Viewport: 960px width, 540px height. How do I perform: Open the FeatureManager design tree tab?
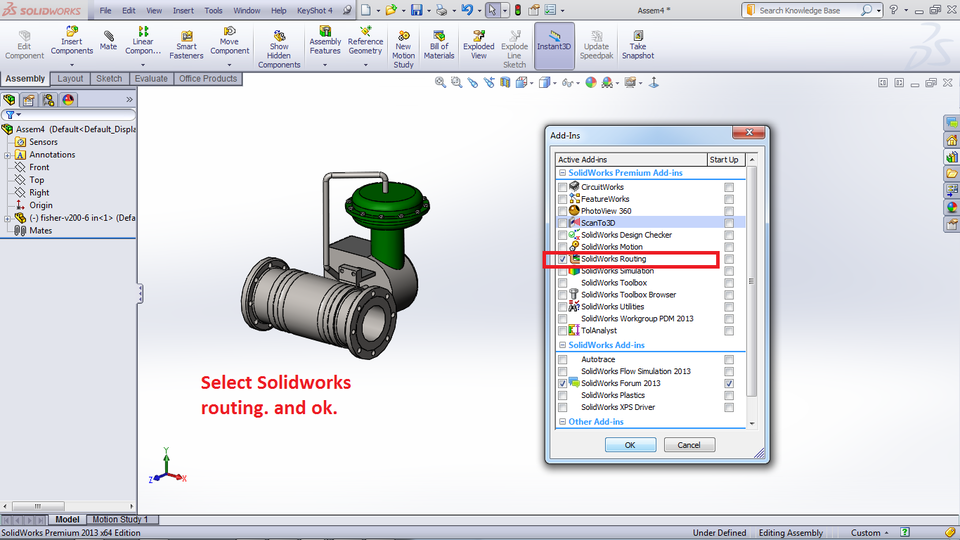coord(9,100)
